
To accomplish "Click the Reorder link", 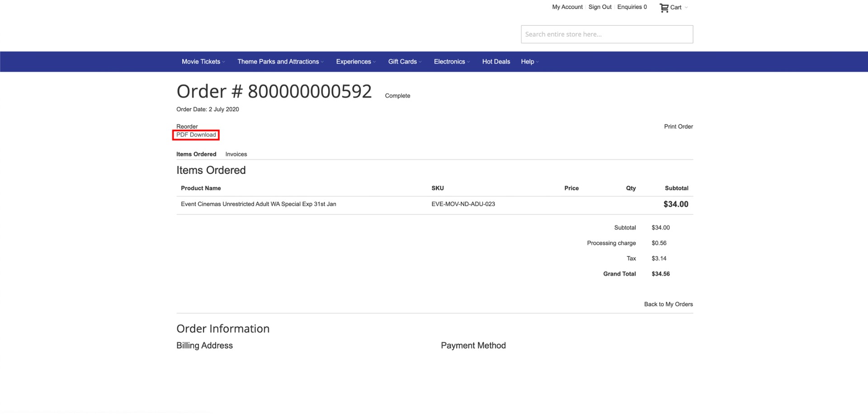I will (187, 127).
